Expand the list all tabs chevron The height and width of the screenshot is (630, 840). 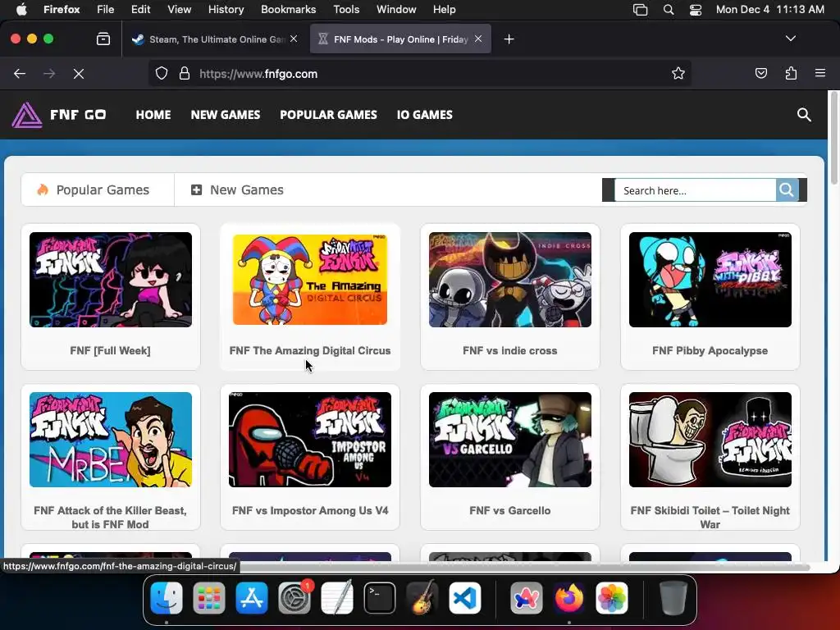click(790, 39)
